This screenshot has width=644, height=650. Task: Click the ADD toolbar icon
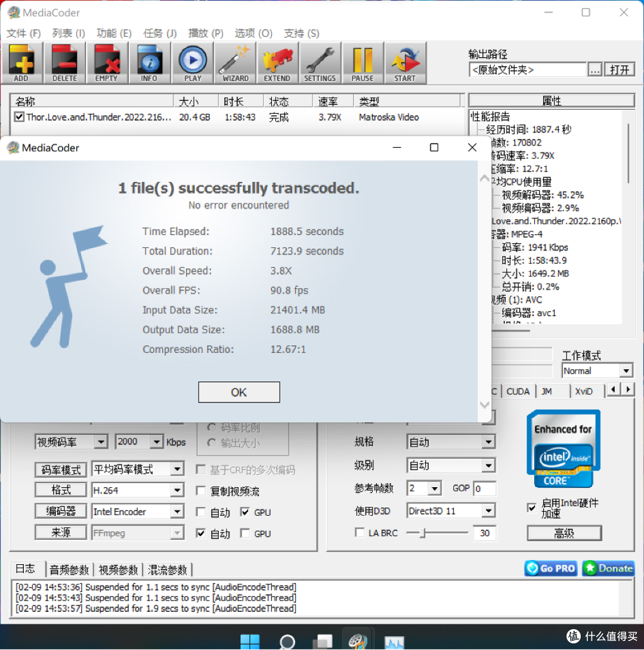[x=21, y=63]
